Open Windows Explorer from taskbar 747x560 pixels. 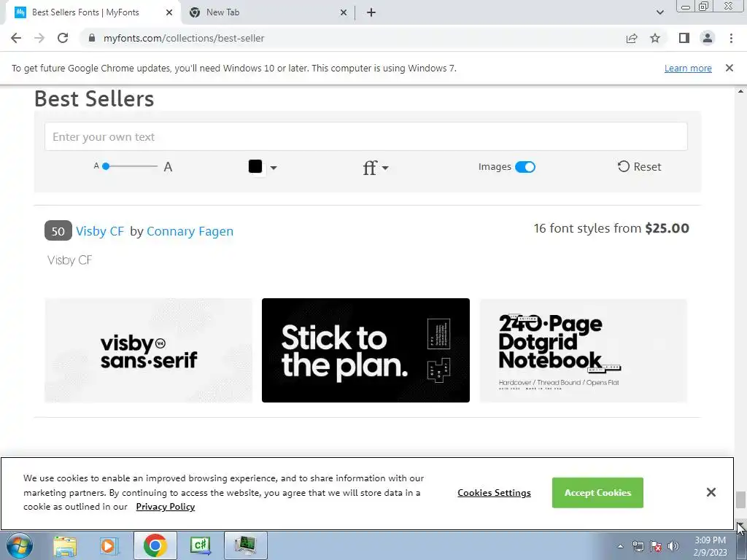(x=65, y=545)
